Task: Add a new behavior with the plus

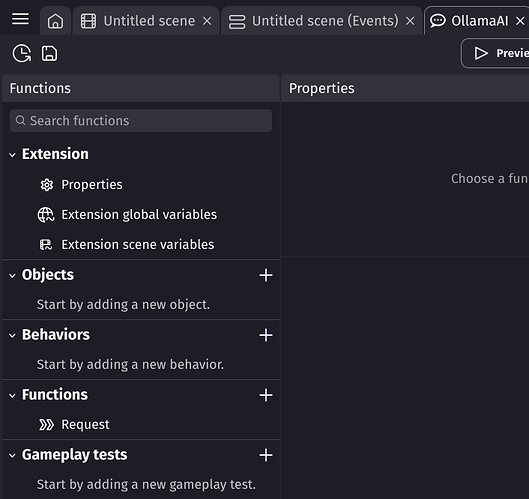Action: point(266,335)
